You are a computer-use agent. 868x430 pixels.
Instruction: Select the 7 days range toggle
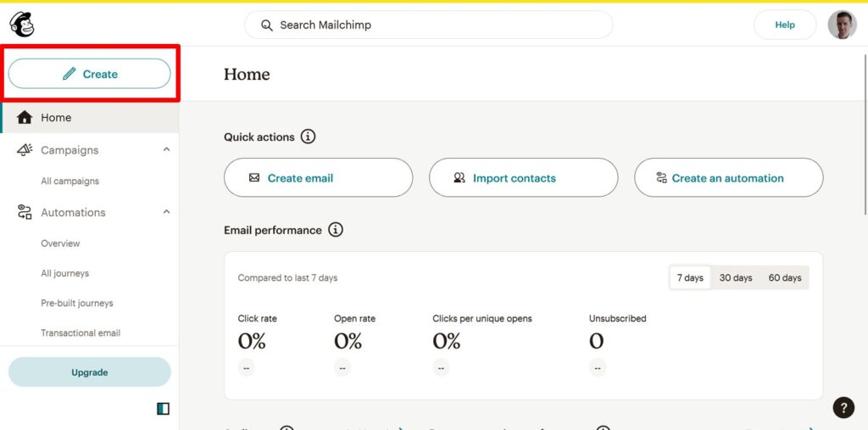pyautogui.click(x=690, y=278)
